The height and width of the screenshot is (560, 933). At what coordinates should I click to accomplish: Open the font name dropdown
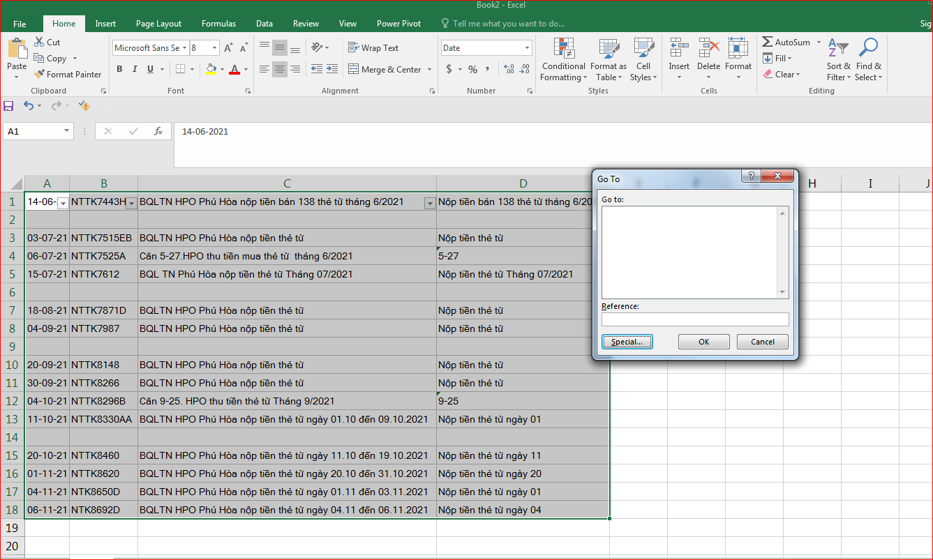[185, 48]
